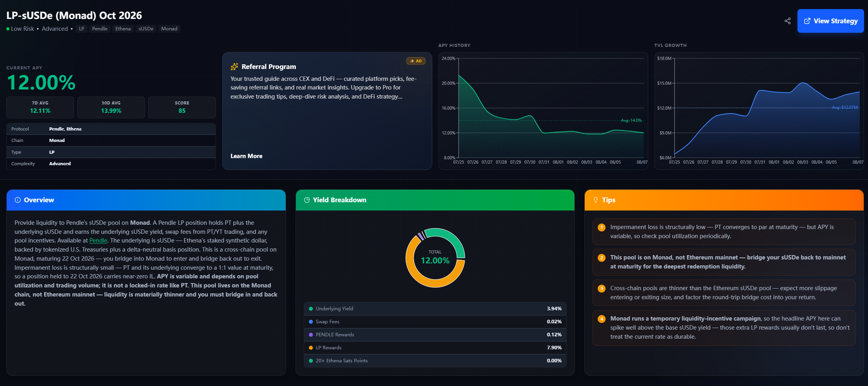
Task: Click the AD badge on referral card
Action: click(x=416, y=61)
